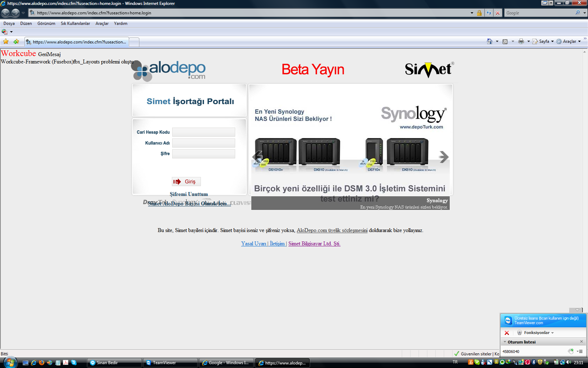Open Sinan Bedir window from taskbar

coord(114,363)
